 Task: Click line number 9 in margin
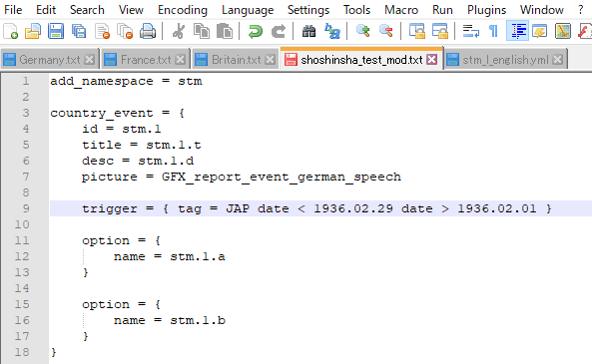(x=26, y=208)
